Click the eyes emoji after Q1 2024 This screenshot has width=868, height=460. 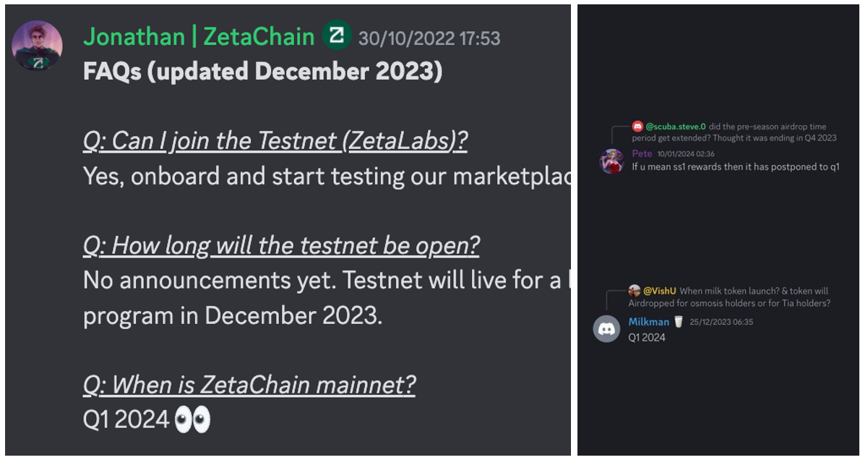coord(193,419)
